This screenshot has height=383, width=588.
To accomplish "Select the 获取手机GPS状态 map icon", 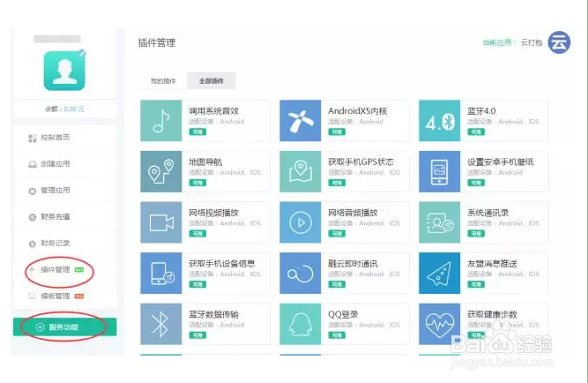I will [300, 171].
